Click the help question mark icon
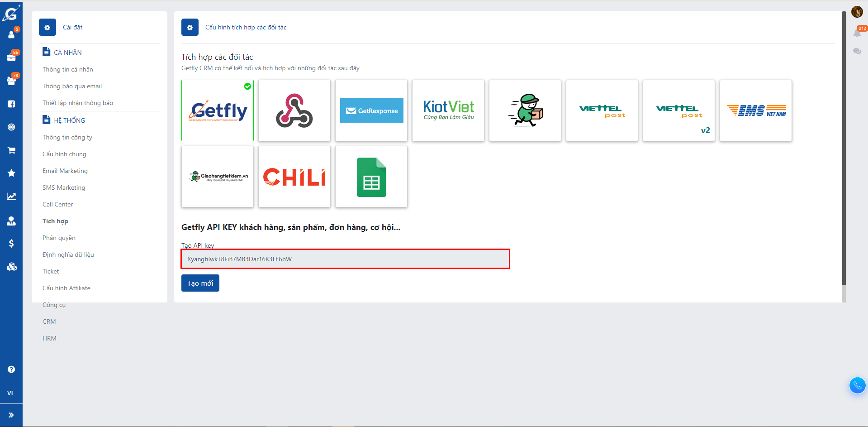The width and height of the screenshot is (868, 427). 11,369
